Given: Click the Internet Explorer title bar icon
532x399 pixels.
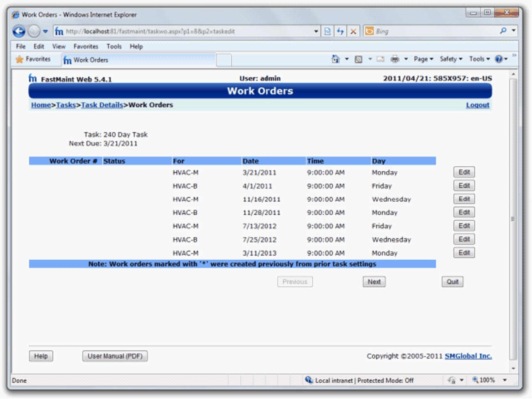Looking at the screenshot, I should coord(15,15).
